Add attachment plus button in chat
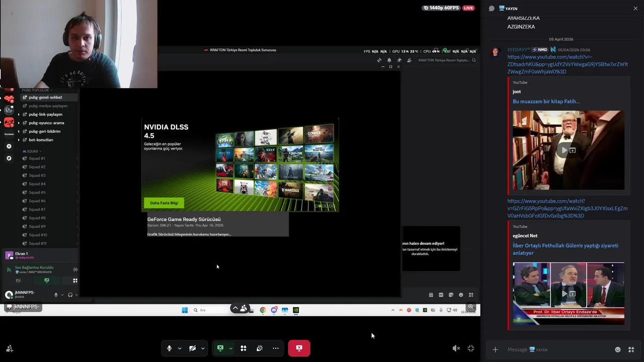This screenshot has height=362, width=644. [495, 349]
